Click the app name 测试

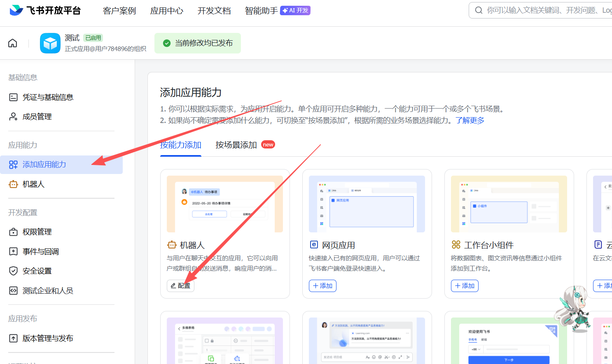tap(72, 38)
